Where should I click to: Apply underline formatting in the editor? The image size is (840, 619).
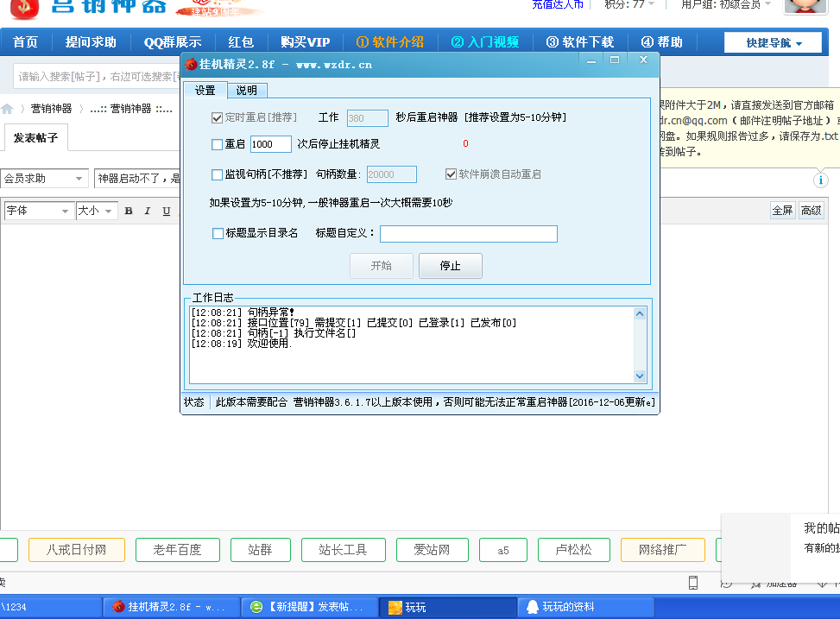167,212
